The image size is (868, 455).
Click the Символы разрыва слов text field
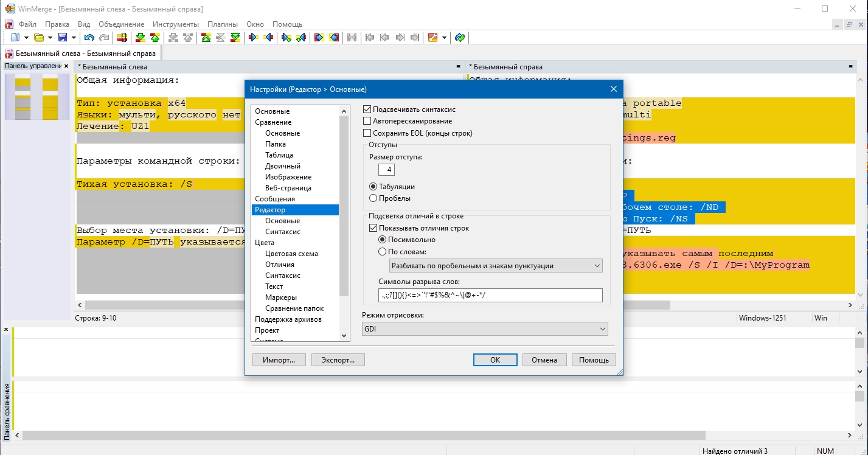[490, 296]
